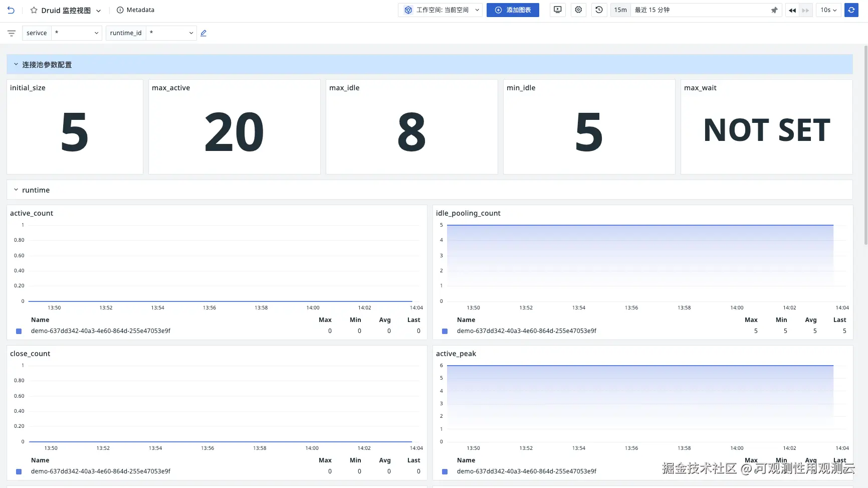
Task: Open dashboard settings gear
Action: [x=578, y=10]
